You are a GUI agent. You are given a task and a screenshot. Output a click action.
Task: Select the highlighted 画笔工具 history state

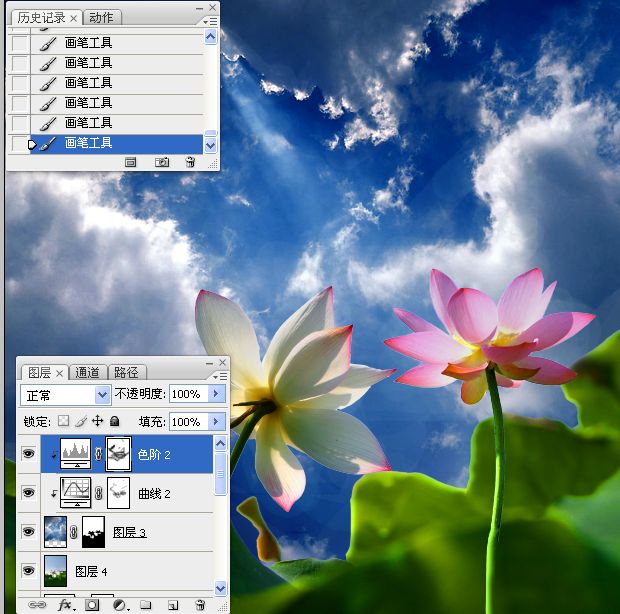coord(116,144)
